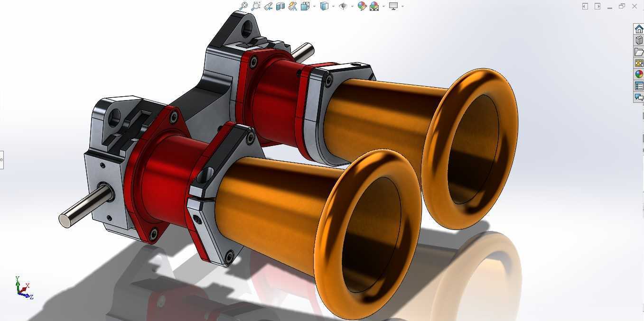Image resolution: width=644 pixels, height=321 pixels.
Task: Open the Custom Properties tab
Action: click(639, 86)
